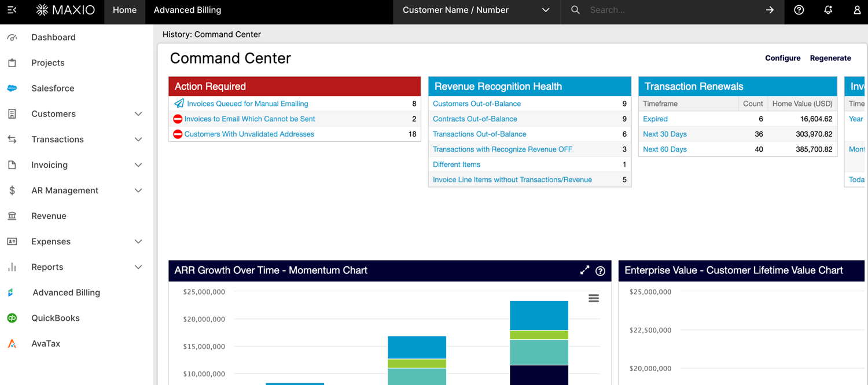Expand the AR Management sidebar menu
868x385 pixels.
coord(138,190)
